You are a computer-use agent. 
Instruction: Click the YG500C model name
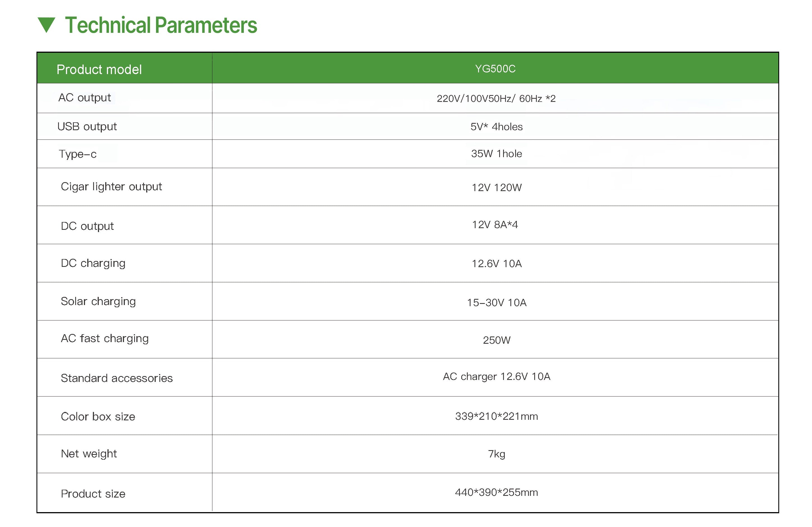[x=495, y=69]
